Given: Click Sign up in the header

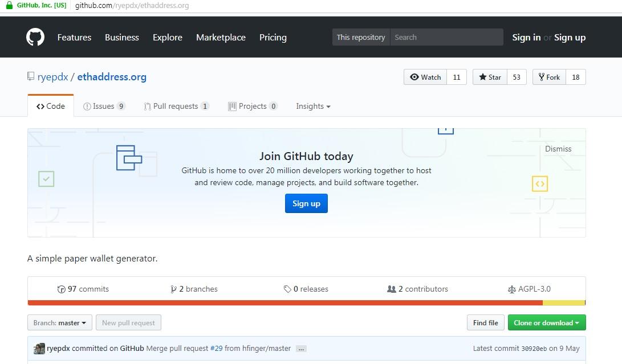Looking at the screenshot, I should [570, 37].
